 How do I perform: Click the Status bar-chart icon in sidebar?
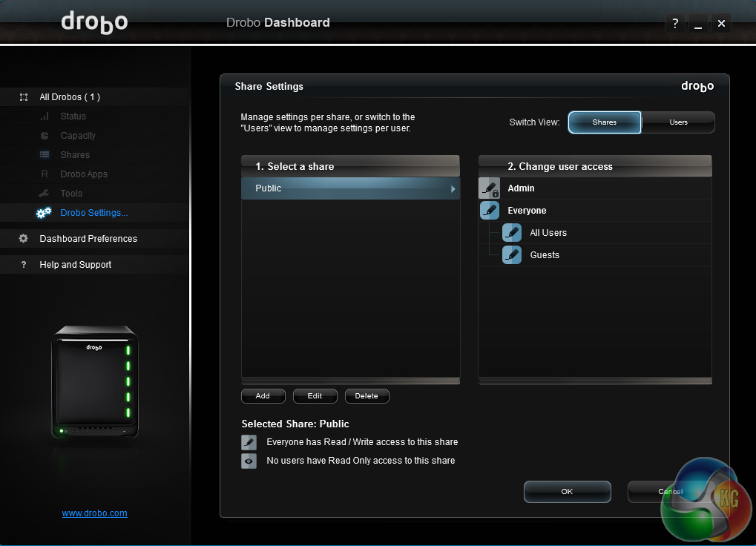click(x=45, y=116)
